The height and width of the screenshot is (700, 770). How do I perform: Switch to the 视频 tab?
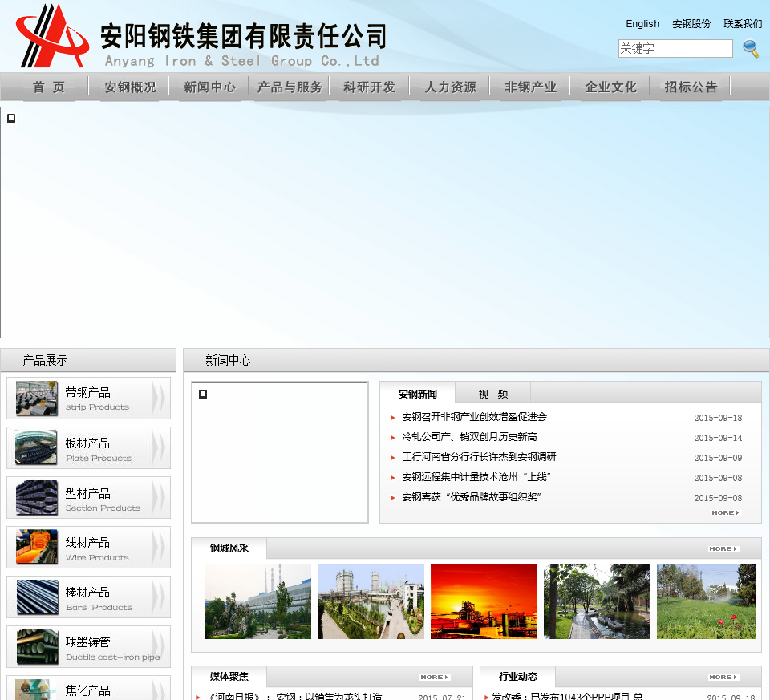493,394
